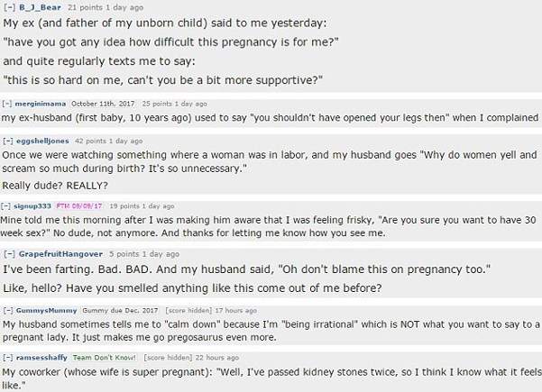Image resolution: width=542 pixels, height=392 pixels.
Task: Click the 'Gummy due Dec. 2017' flair
Action: coord(120,311)
